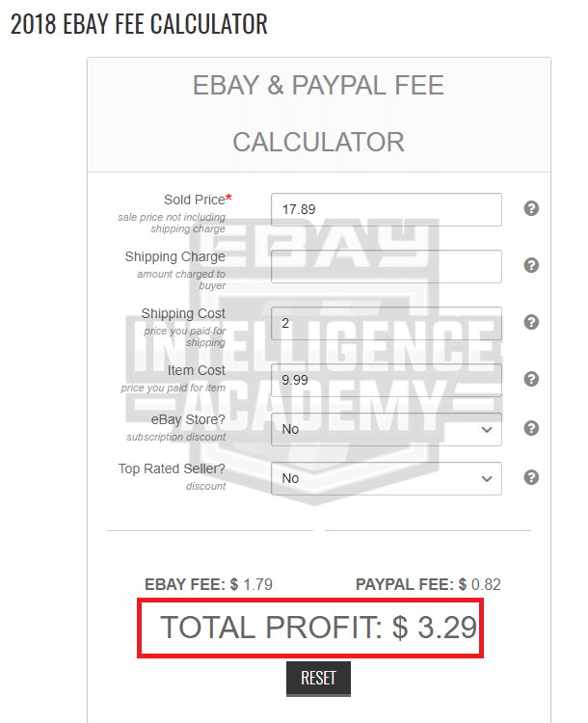Click the 2018 eBay Fee Calculator heading

click(139, 24)
